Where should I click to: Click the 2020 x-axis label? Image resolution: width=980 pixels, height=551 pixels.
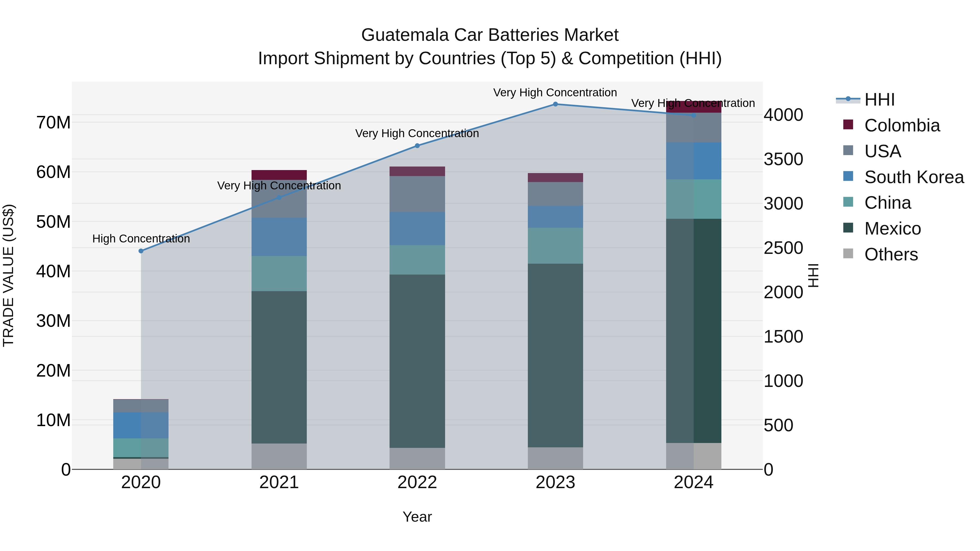point(141,482)
